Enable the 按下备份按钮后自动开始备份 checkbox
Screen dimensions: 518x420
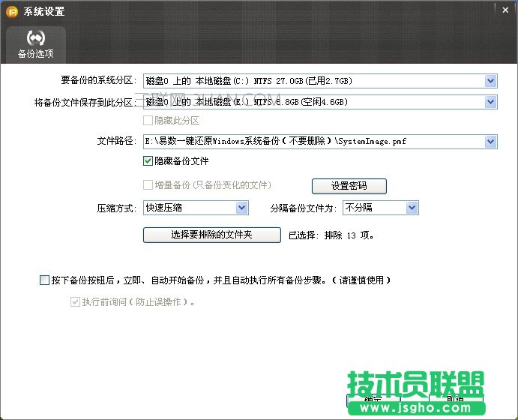coord(43,280)
